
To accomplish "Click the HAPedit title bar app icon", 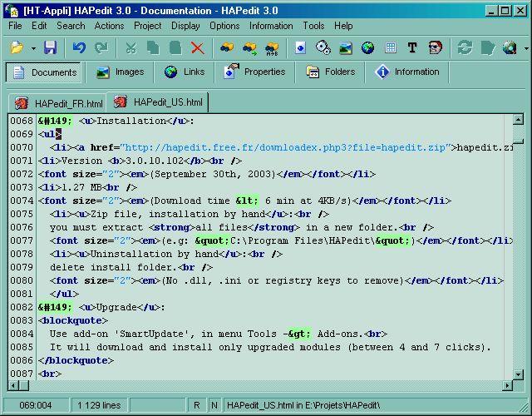I will [x=12, y=11].
